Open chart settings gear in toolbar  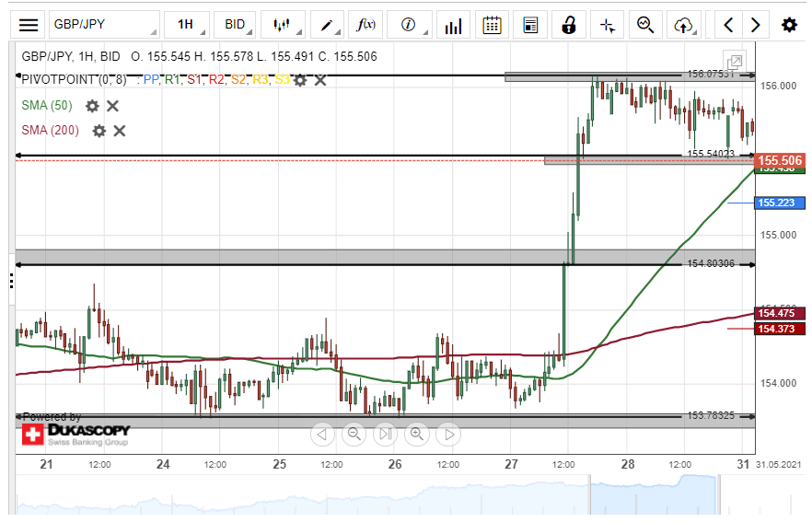tap(789, 25)
